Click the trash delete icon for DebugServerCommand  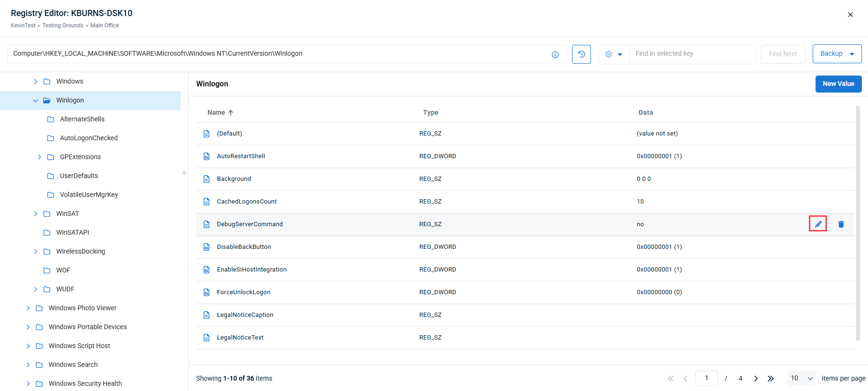841,224
